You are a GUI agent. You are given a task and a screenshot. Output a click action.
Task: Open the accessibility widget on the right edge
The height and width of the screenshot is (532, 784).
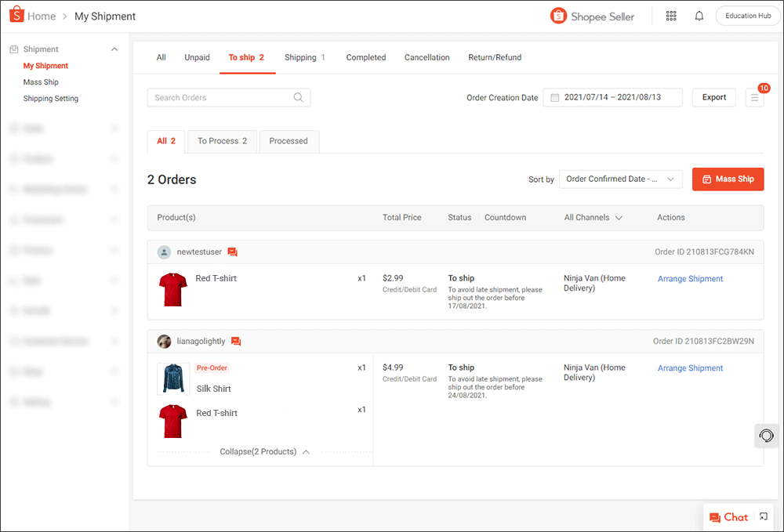[766, 436]
